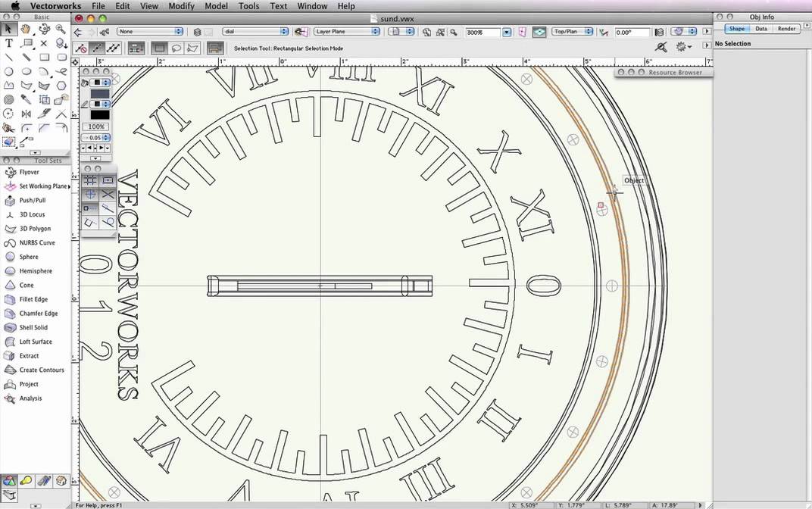The width and height of the screenshot is (812, 509).
Task: Click the Previous View back arrow
Action: 78,32
